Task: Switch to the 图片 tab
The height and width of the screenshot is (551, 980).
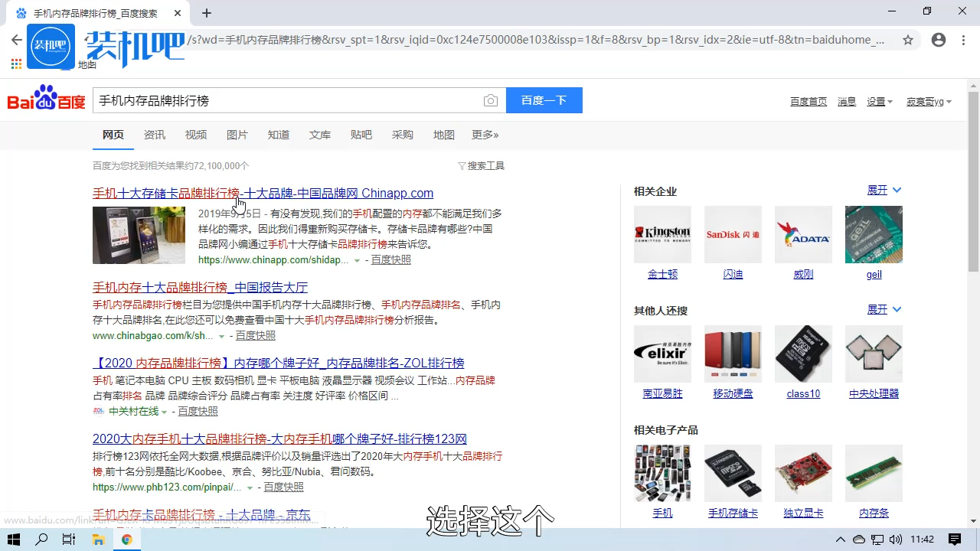Action: (237, 135)
